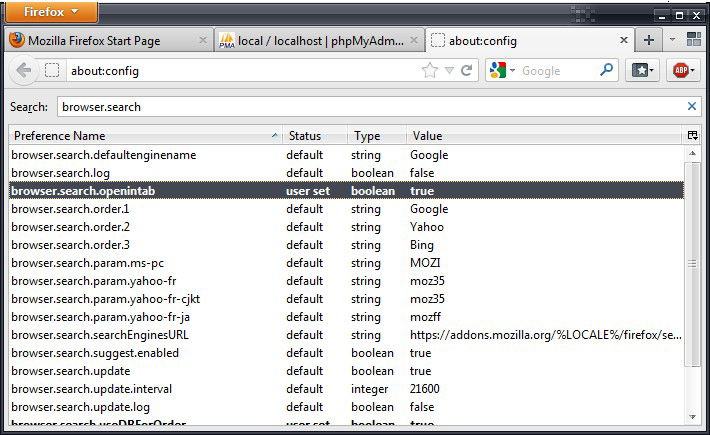710x435 pixels.
Task: Switch to Mozilla Firefox Start Page tab
Action: pyautogui.click(x=108, y=41)
